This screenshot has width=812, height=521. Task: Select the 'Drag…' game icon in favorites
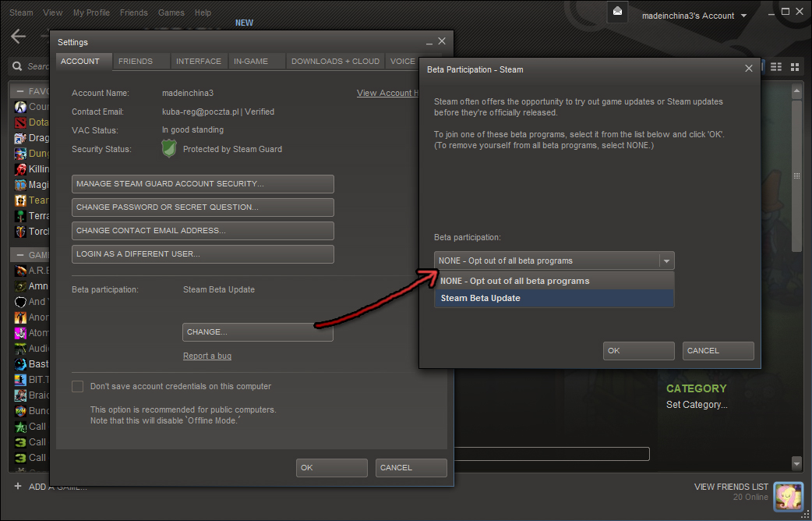(x=20, y=138)
